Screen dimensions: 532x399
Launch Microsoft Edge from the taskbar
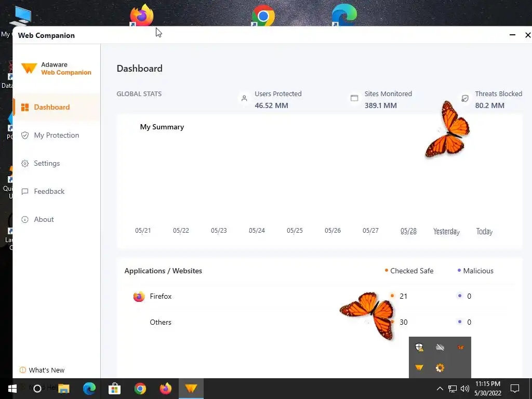[89, 389]
